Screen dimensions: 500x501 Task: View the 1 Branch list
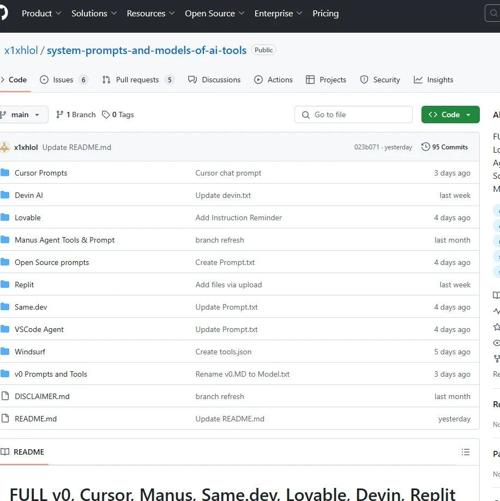[x=76, y=115]
